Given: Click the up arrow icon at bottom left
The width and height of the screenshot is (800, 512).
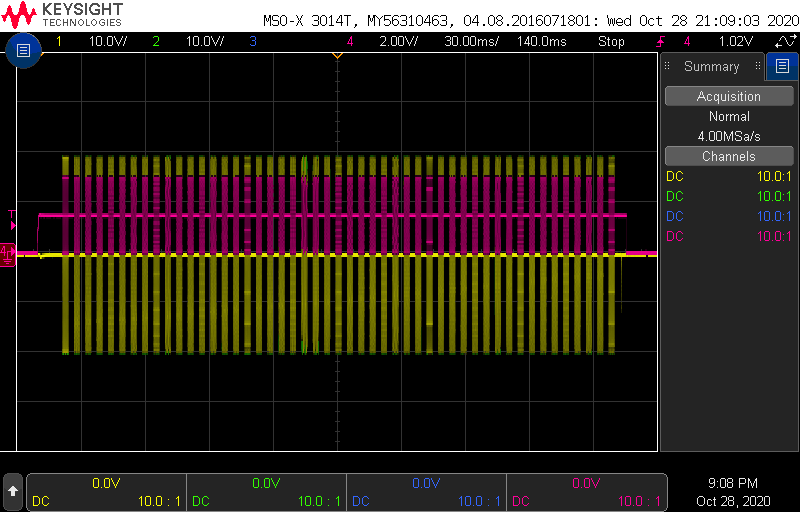Looking at the screenshot, I should pos(13,491).
